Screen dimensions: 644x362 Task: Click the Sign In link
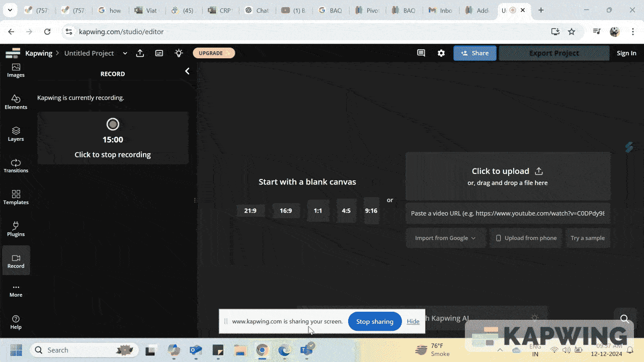click(626, 53)
